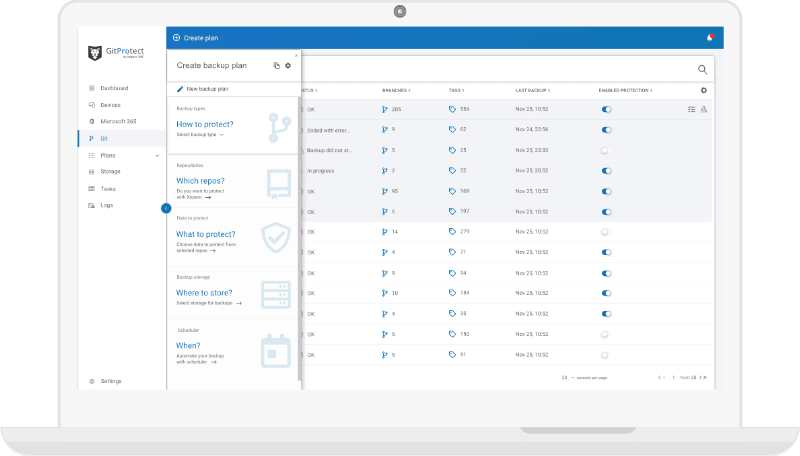
Task: Sort by the Branches column header
Action: pyautogui.click(x=396, y=90)
